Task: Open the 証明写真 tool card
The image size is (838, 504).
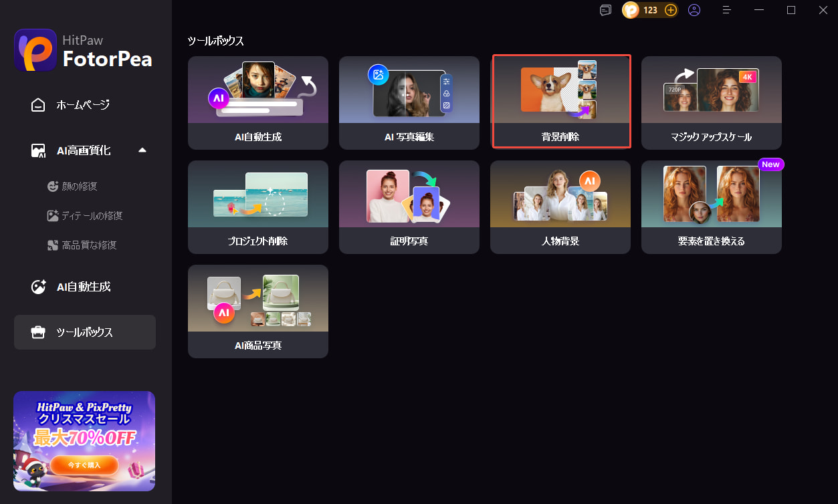Action: [x=409, y=207]
